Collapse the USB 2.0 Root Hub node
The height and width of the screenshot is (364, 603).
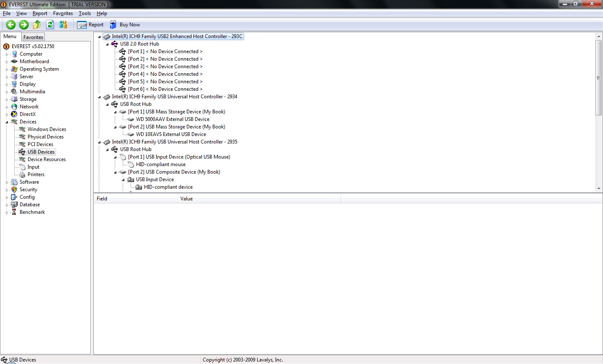107,44
